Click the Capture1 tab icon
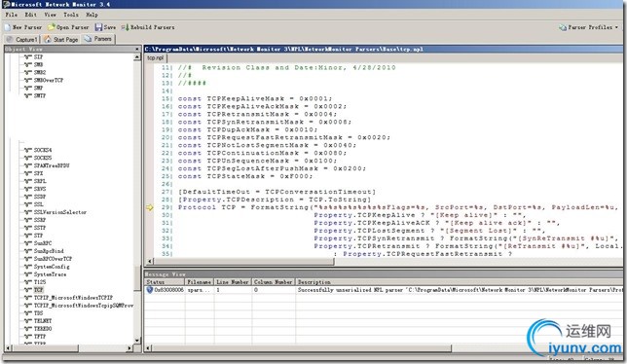This screenshot has height=364, width=627. 10,39
